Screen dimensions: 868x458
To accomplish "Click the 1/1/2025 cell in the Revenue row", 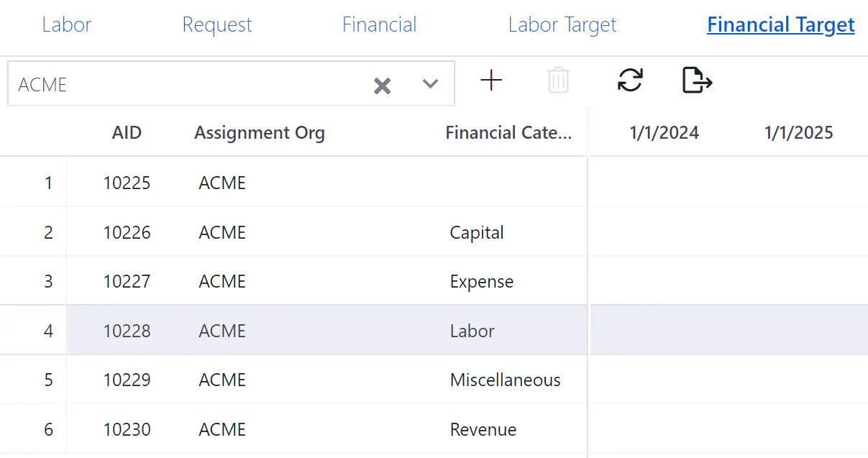I will (x=800, y=429).
